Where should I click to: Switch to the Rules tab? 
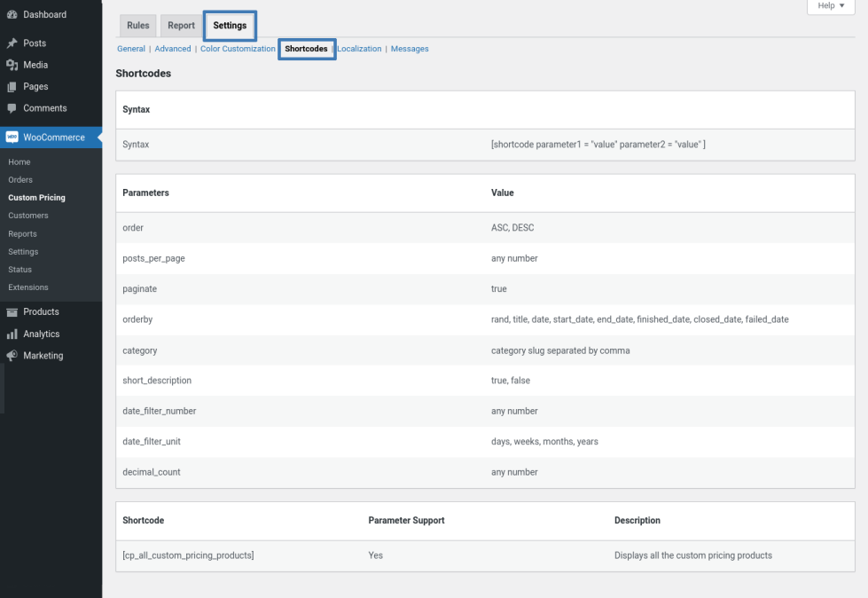pyautogui.click(x=137, y=26)
